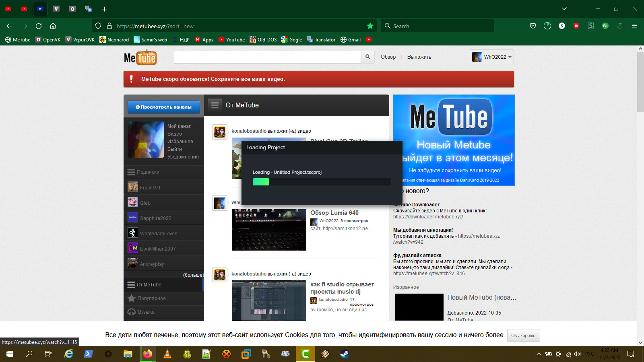
Task: Select От MeTube feed in sidebar
Action: (164, 285)
